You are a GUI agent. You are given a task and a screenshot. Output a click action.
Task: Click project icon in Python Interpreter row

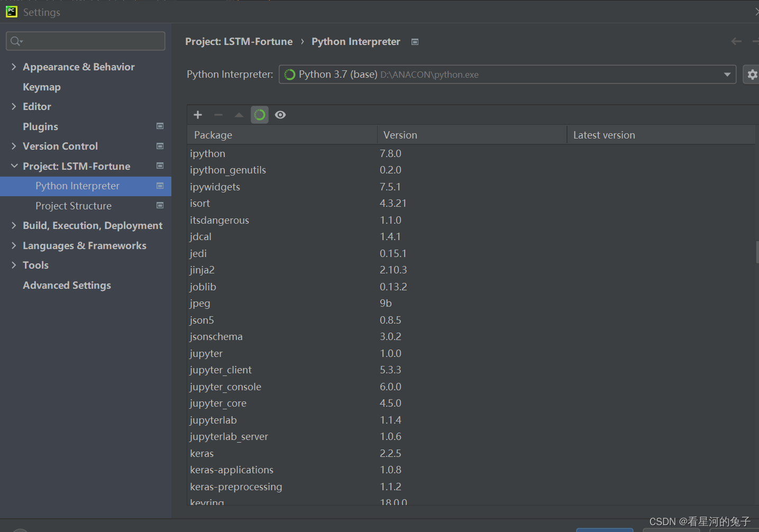point(160,186)
